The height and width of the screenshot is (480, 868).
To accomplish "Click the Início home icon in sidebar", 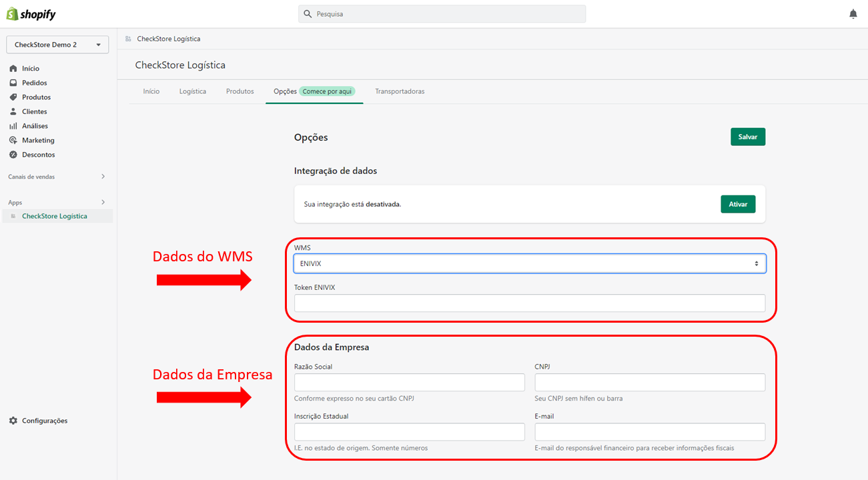I will [13, 69].
